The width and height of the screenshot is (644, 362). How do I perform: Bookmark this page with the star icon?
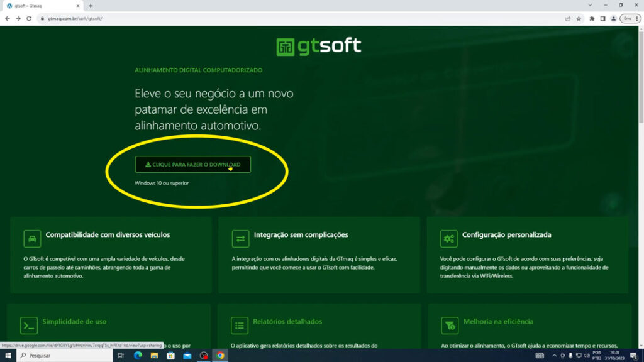coord(579,18)
